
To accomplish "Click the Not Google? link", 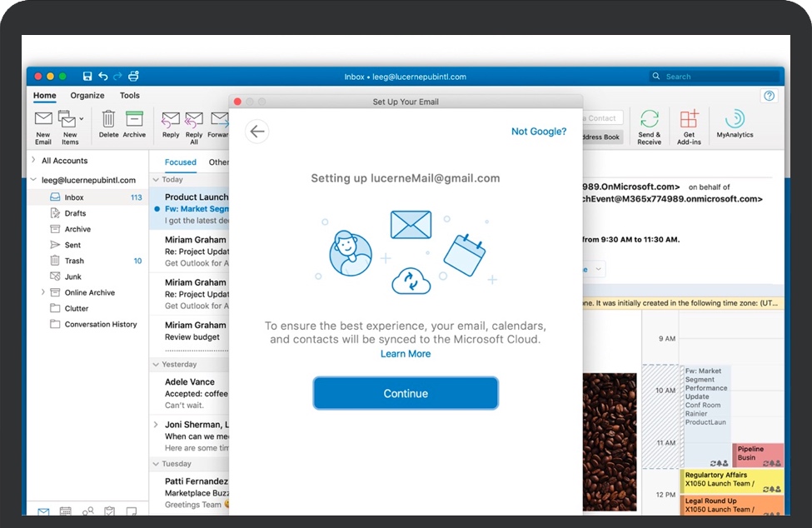I will [x=539, y=132].
